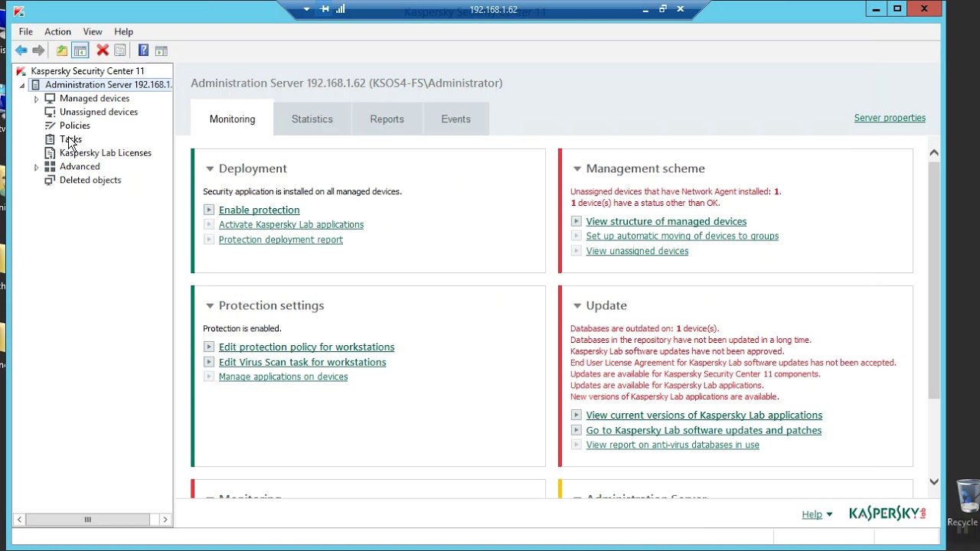Viewport: 980px width, 551px height.
Task: Click the Kaspersky Lab Licenses document icon
Action: point(50,153)
